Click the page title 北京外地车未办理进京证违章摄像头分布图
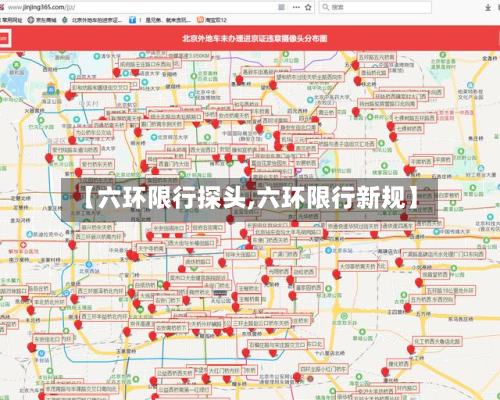The height and width of the screenshot is (400, 500). (255, 38)
